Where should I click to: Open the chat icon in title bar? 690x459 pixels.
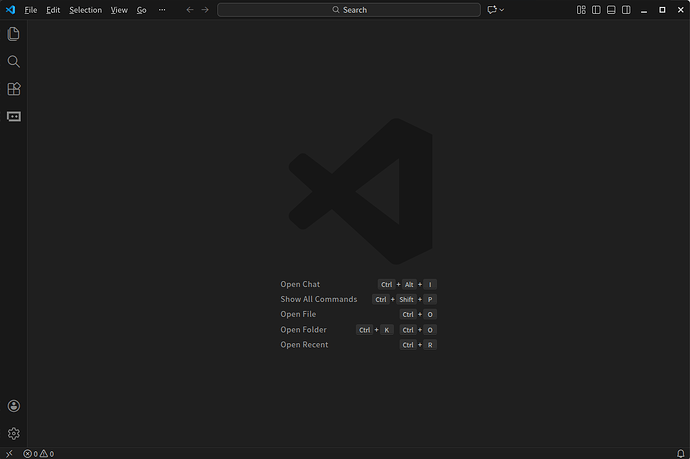pos(492,10)
